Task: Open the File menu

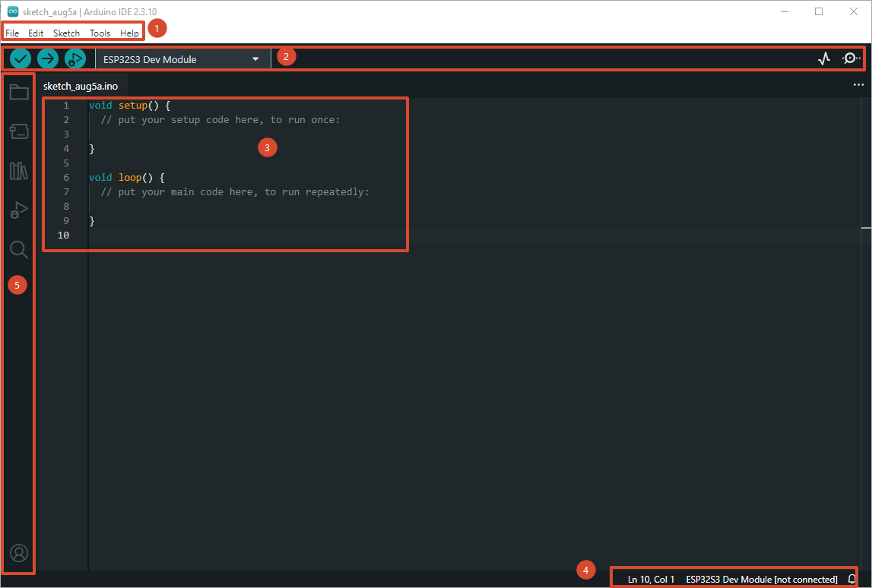Action: (12, 33)
